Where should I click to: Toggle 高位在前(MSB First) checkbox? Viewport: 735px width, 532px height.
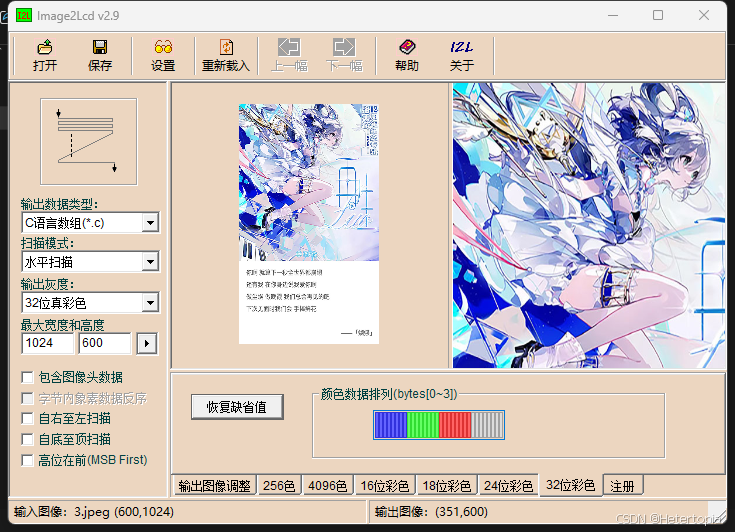click(28, 460)
